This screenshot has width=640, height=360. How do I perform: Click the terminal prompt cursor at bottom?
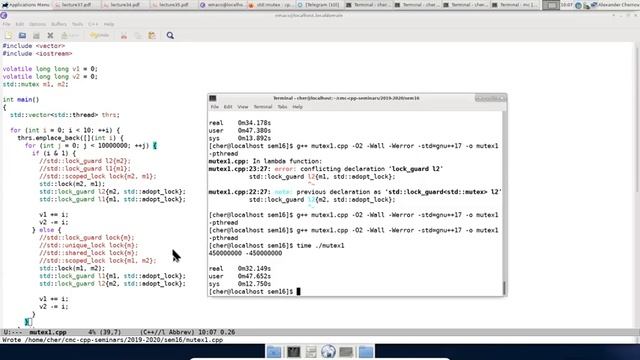[x=298, y=292]
